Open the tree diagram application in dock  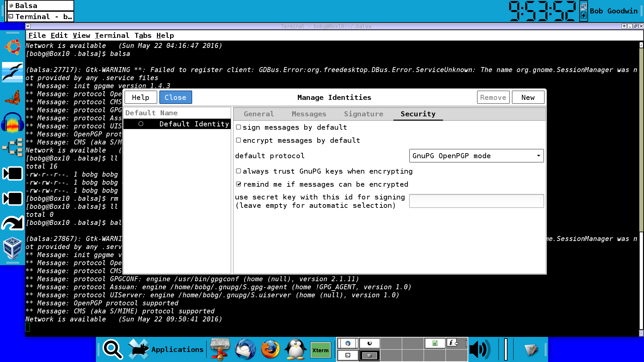click(13, 147)
